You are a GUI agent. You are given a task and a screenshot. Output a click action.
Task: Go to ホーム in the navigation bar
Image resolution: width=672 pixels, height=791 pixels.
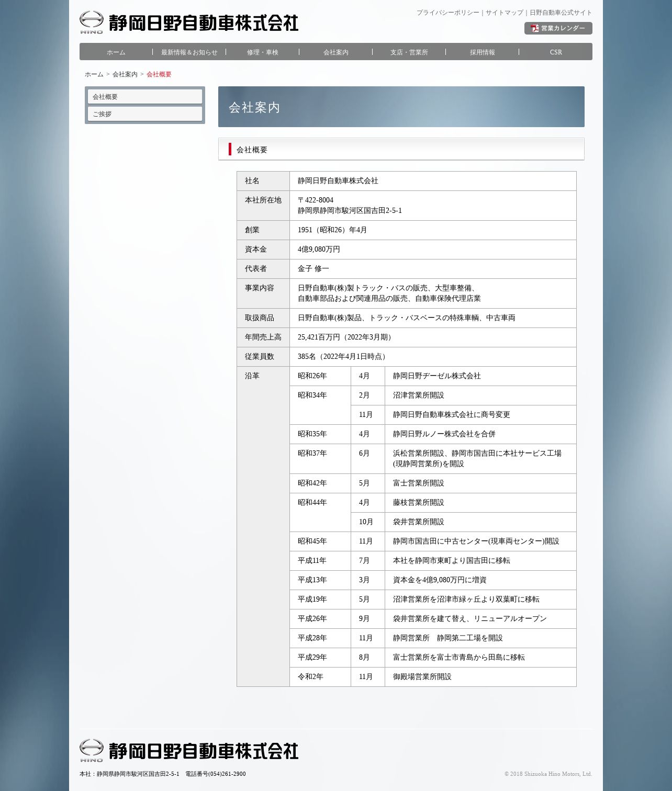coord(116,52)
